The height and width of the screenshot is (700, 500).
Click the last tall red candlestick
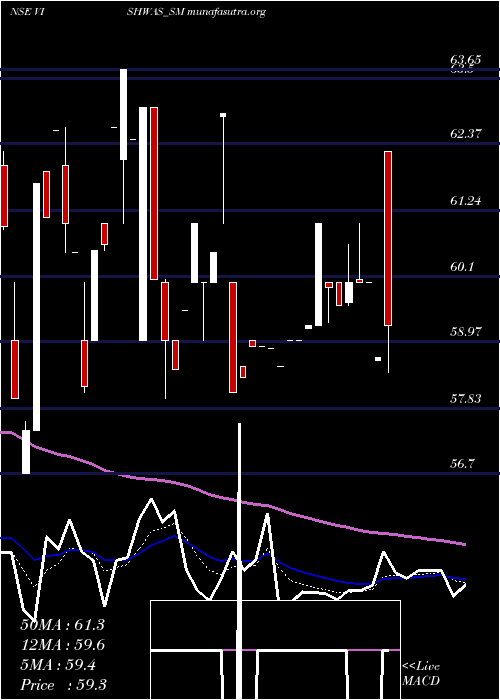pyautogui.click(x=388, y=238)
